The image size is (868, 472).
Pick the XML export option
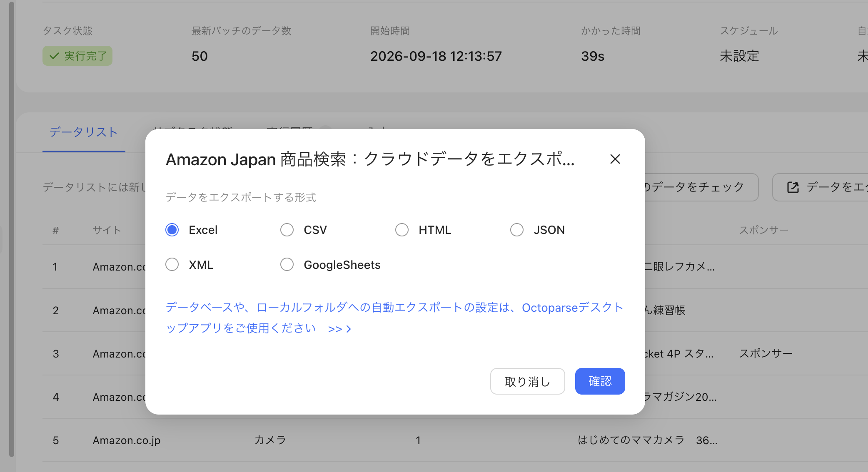click(x=172, y=265)
